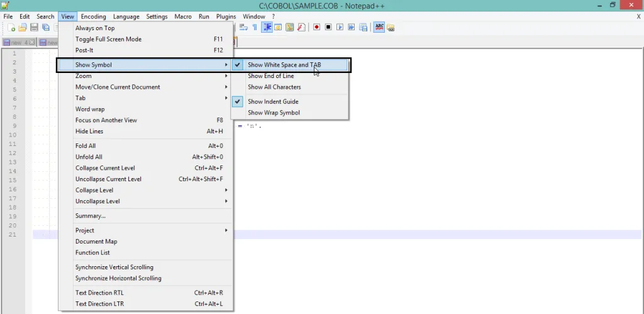Click the Save All toolbar icon
Viewport: 644px width, 314px height.
point(45,28)
